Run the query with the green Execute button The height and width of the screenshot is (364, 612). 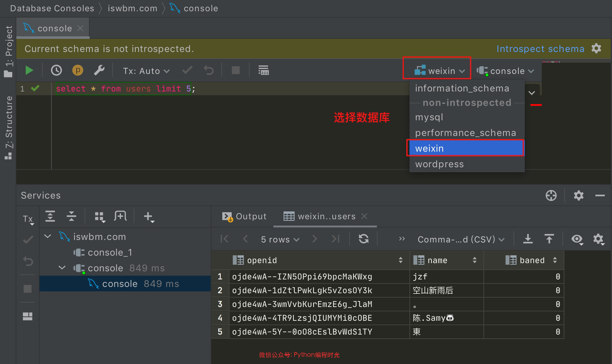29,70
